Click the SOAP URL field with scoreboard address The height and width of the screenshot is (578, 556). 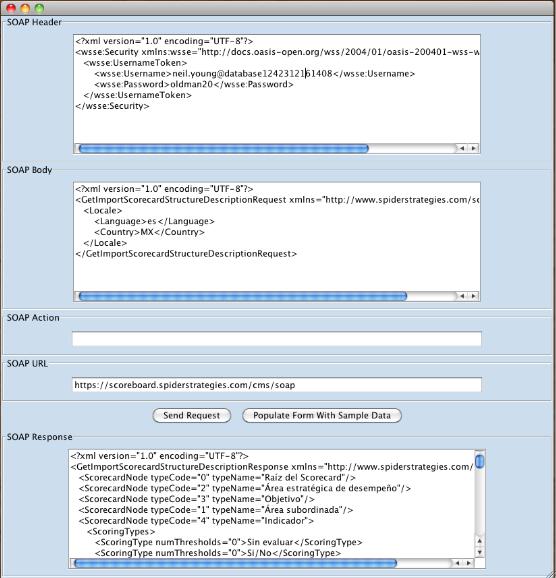277,385
